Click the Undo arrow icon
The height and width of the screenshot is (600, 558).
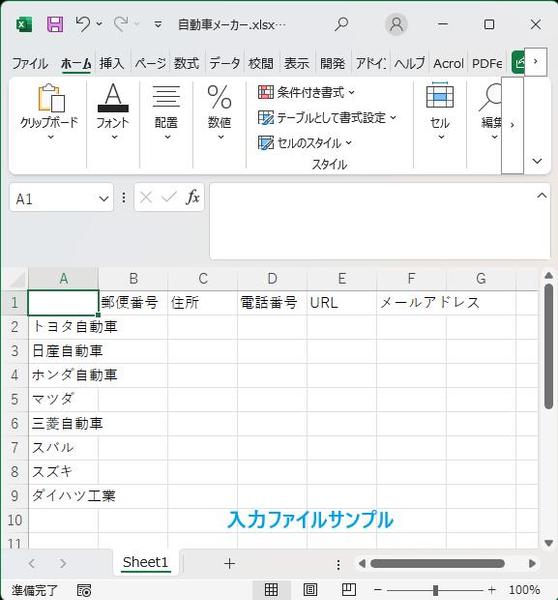83,24
